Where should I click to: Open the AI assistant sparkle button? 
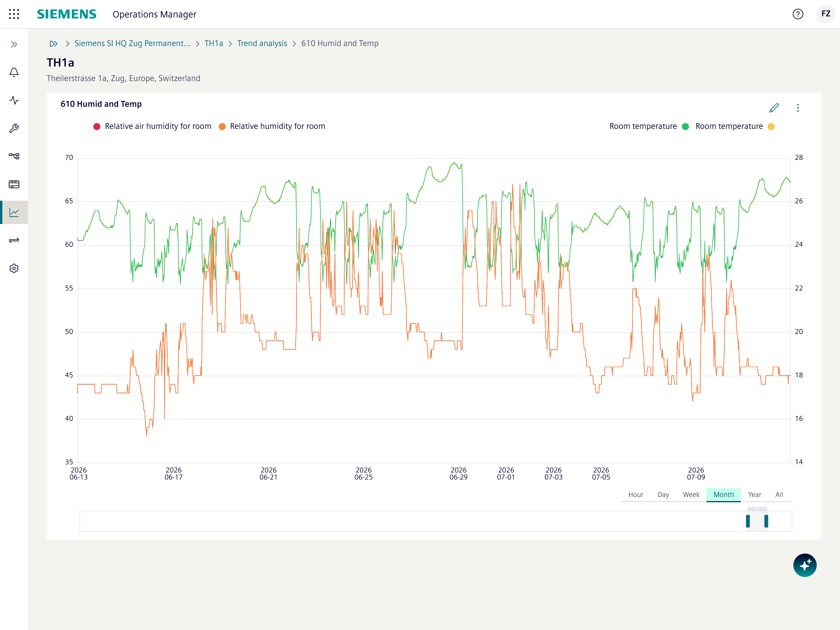click(805, 565)
